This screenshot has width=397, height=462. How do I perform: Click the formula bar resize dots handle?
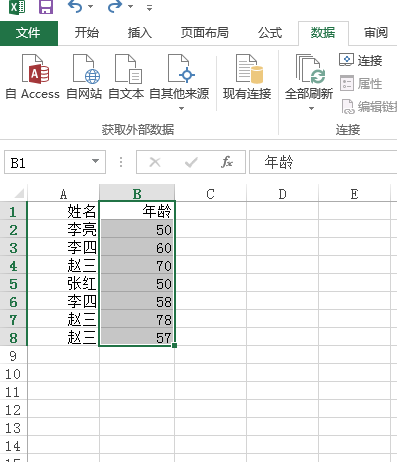121,162
